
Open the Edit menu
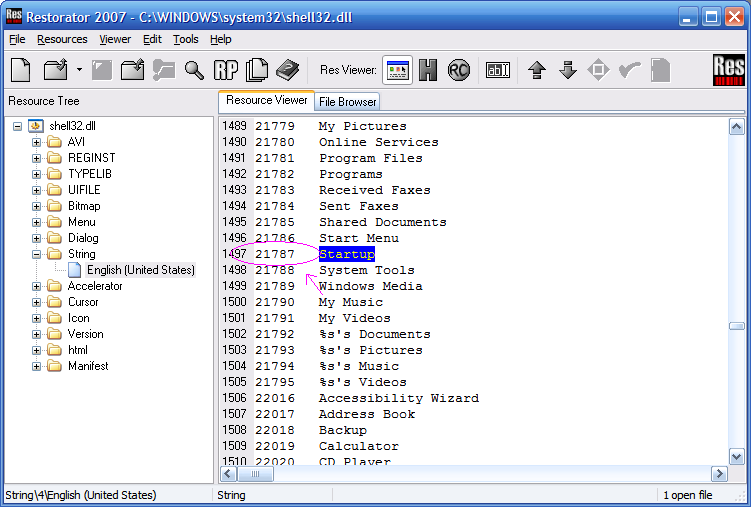pos(152,39)
